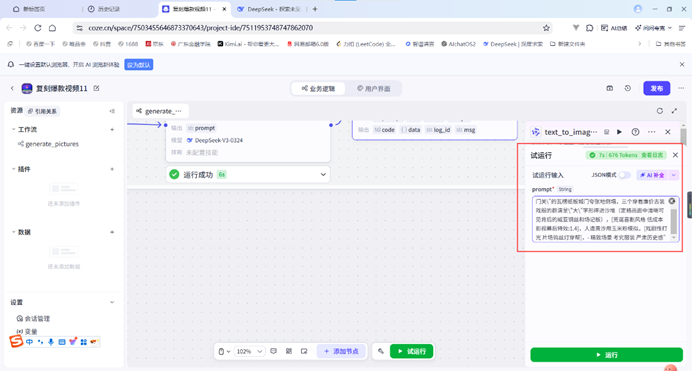Go to the browser home page
692x371 pixels.
tap(53, 28)
